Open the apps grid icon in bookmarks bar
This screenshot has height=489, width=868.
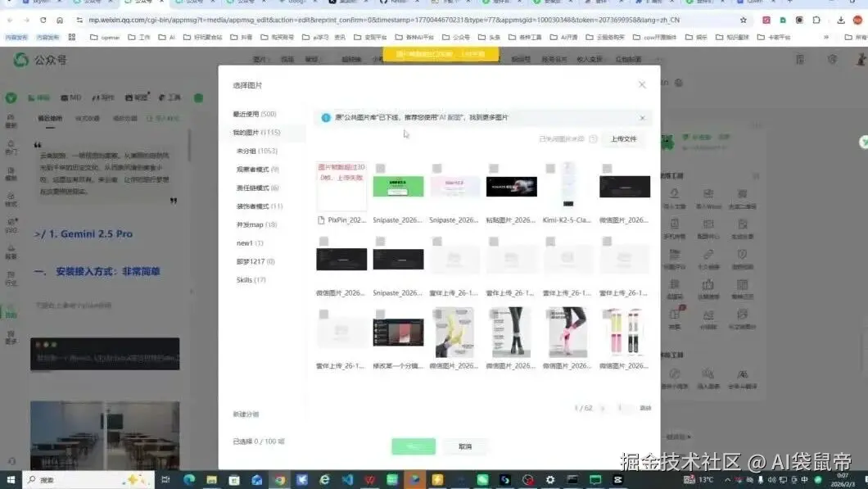point(72,37)
